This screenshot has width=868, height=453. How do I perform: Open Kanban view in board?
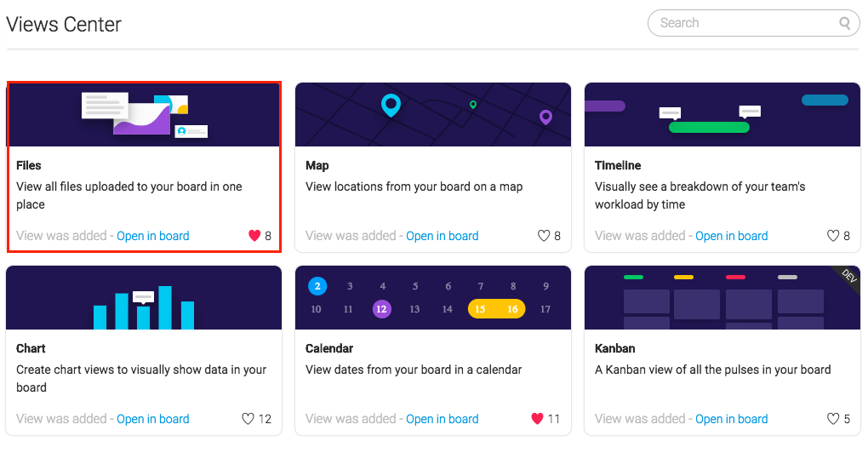(731, 419)
